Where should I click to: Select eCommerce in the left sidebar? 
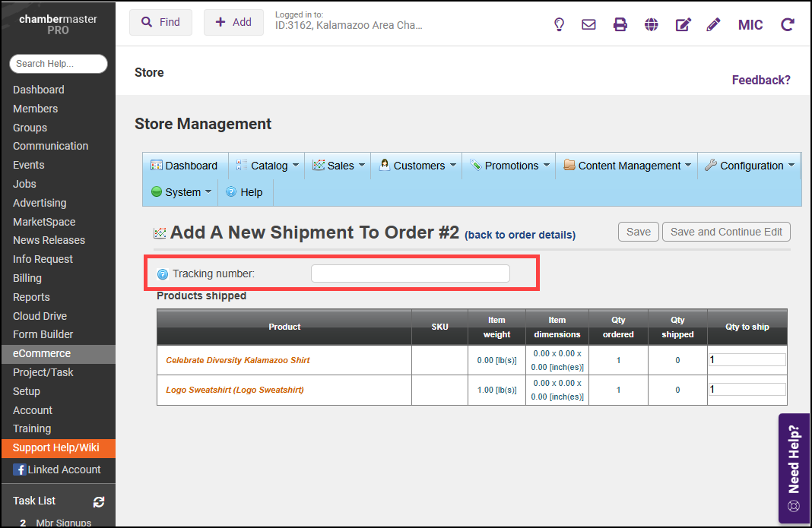tap(42, 353)
